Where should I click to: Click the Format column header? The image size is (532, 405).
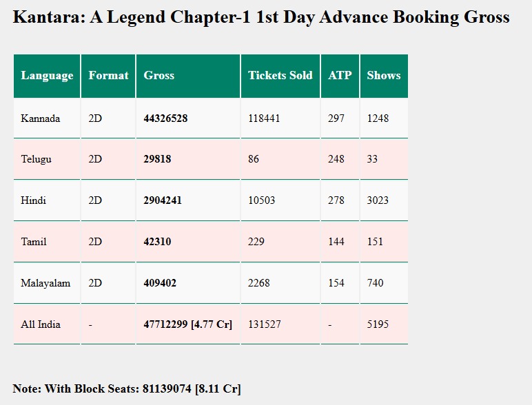(108, 76)
